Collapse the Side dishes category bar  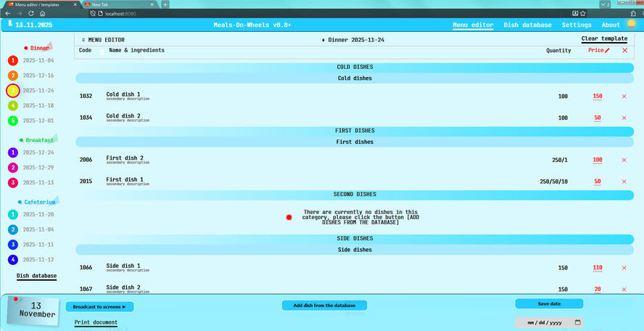click(x=355, y=250)
